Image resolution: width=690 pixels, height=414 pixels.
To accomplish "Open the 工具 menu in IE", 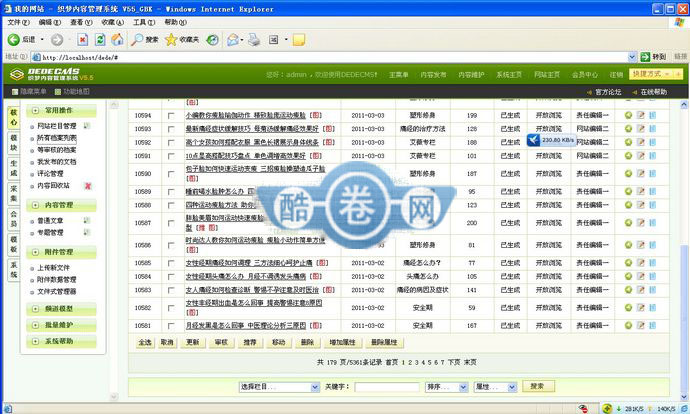I will [x=144, y=22].
